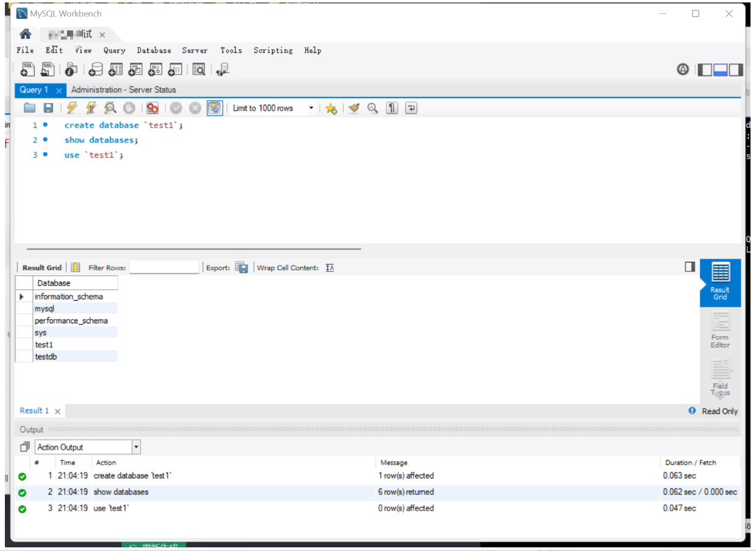Toggle the result side panel visibility
This screenshot has height=551, width=756.
click(x=690, y=267)
